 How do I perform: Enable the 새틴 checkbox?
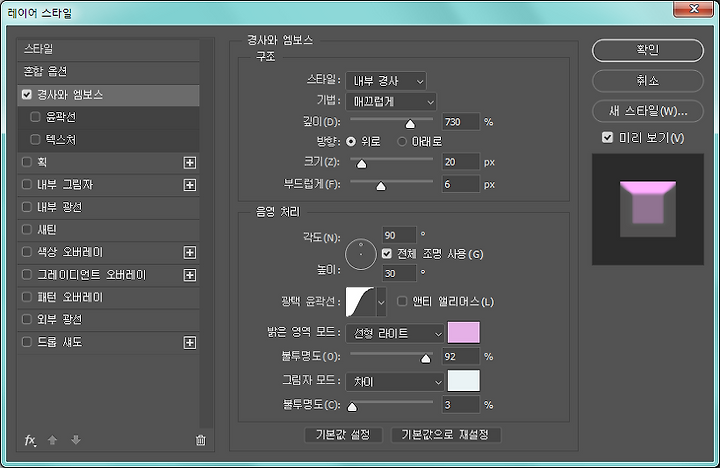[x=27, y=229]
